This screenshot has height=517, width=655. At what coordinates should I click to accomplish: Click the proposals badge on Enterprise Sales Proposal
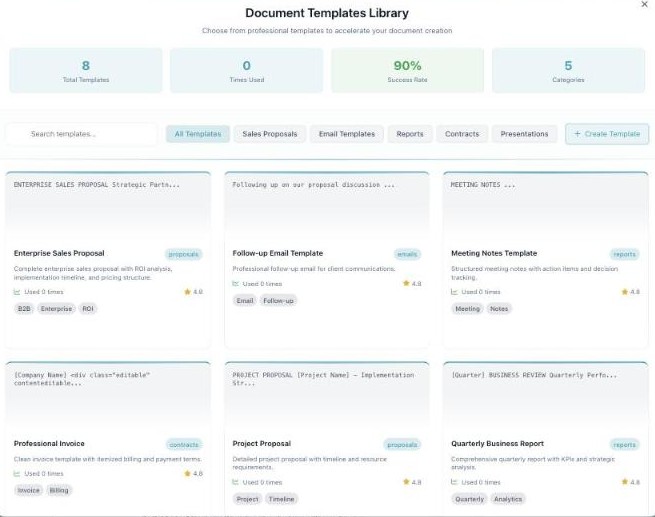click(183, 254)
